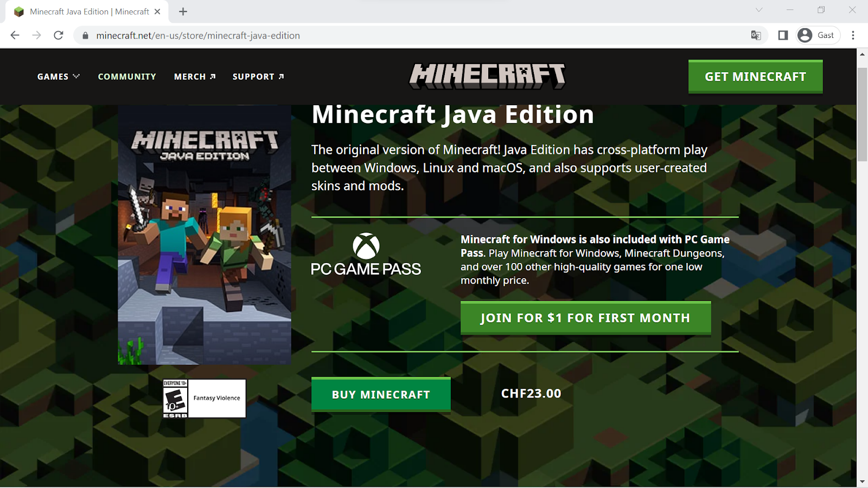Click the Minecraft Java Edition box art

point(205,234)
